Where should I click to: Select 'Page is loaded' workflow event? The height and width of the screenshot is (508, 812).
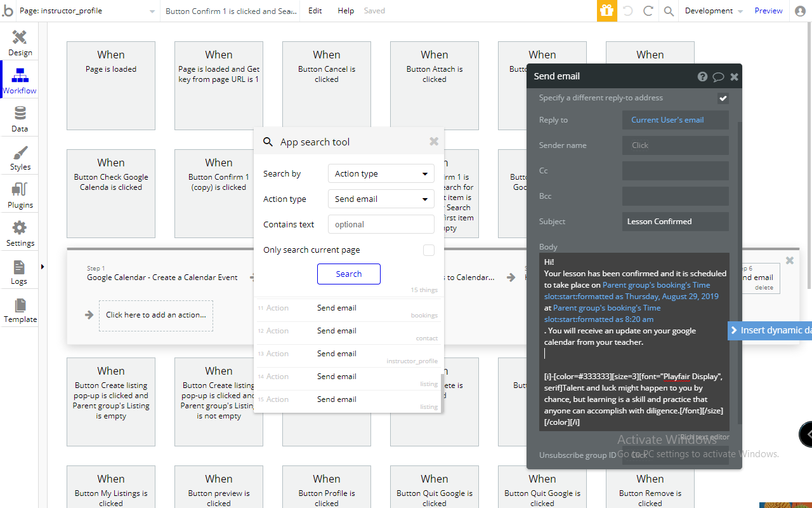(111, 86)
